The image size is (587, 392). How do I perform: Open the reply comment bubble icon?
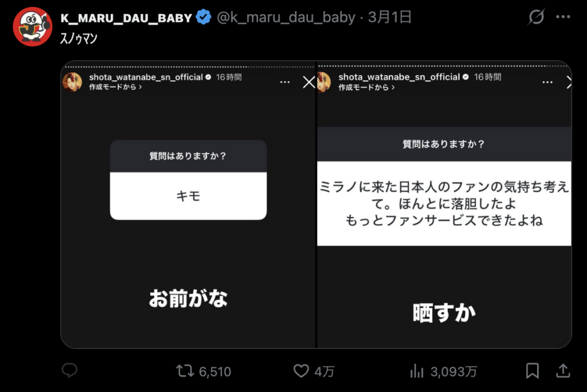(x=69, y=371)
